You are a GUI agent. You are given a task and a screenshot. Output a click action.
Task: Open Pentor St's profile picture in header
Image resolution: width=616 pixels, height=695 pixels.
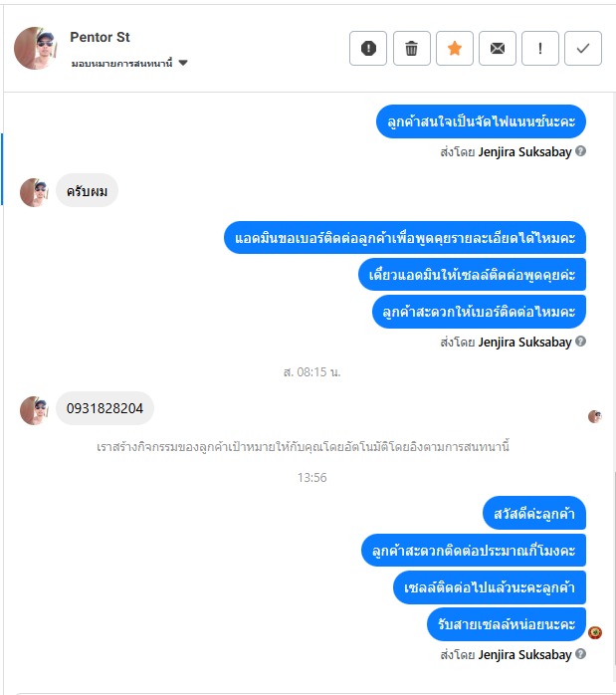tap(35, 48)
